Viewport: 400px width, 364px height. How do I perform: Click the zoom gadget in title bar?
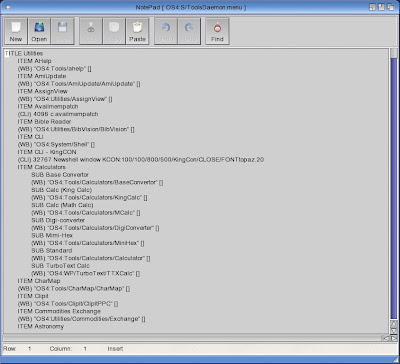click(x=381, y=7)
